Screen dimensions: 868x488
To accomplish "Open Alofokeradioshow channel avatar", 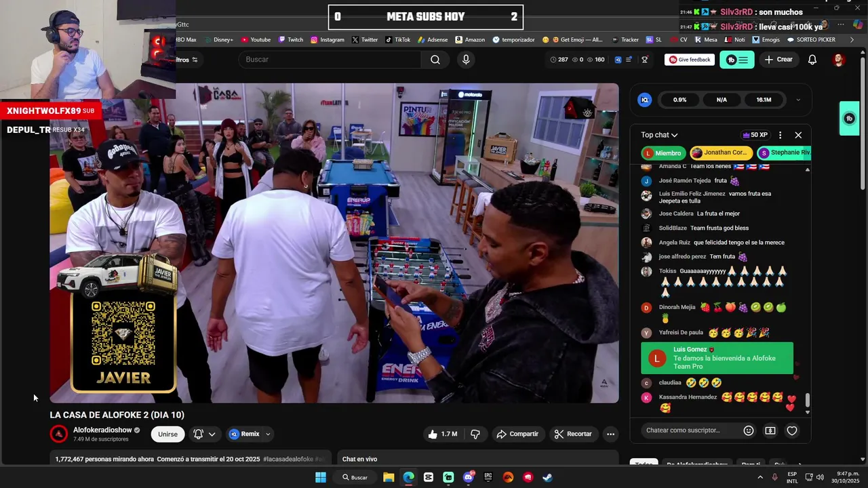I will coord(59,434).
